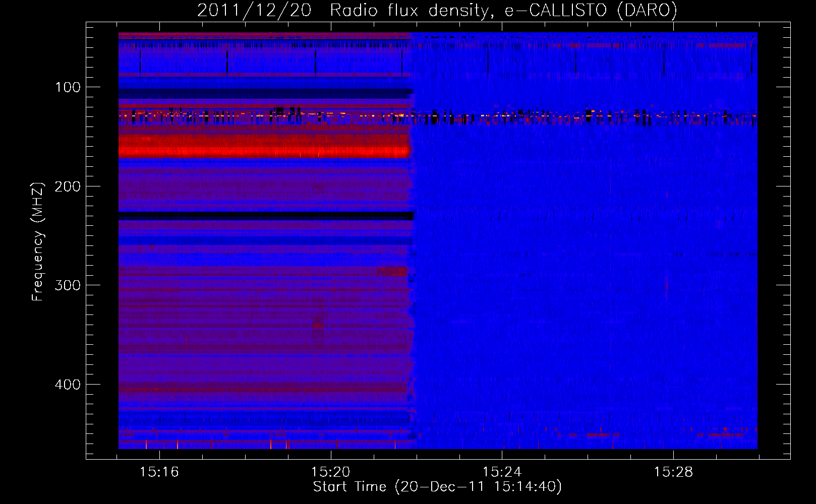Click the '100' frequency tick label
This screenshot has height=504, width=816.
[x=68, y=87]
